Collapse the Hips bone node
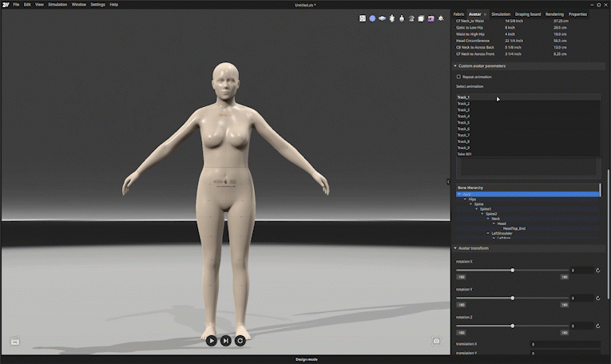Image resolution: width=611 pixels, height=364 pixels. (465, 200)
